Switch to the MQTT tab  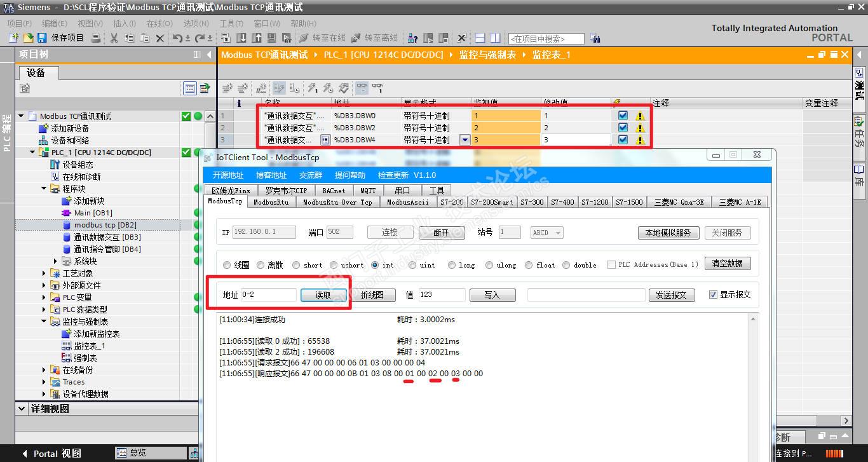point(368,190)
